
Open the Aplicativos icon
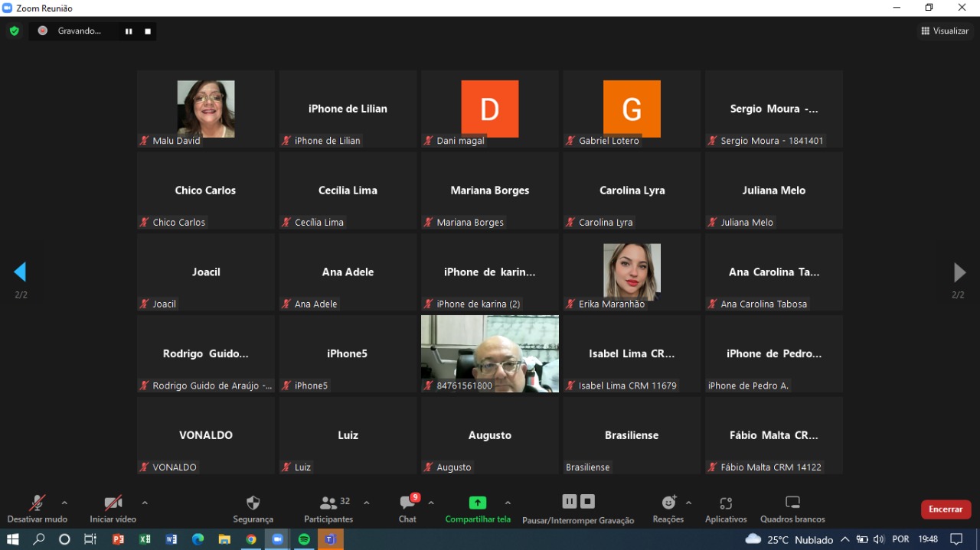(726, 503)
